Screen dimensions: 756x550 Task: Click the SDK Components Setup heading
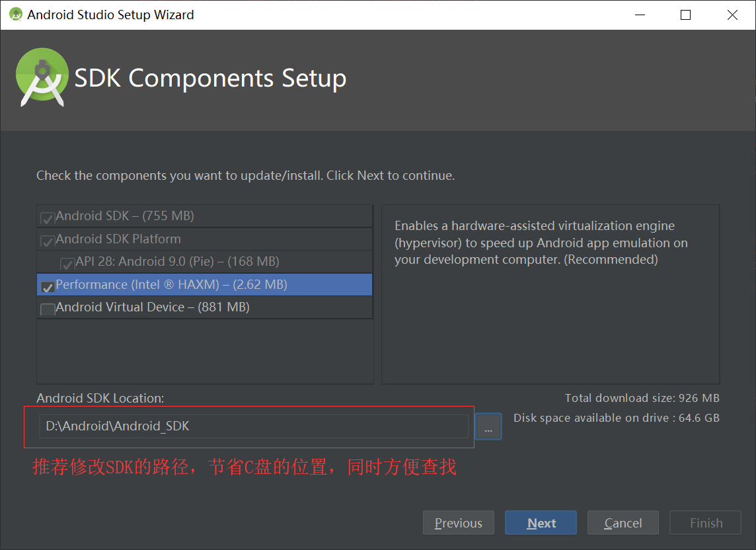tap(210, 78)
